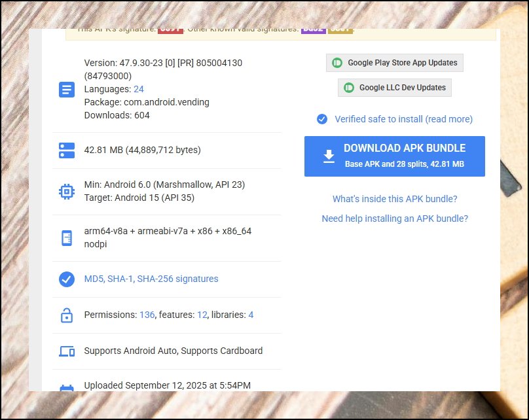Open What's inside this APK bundle link
529x420 pixels.
point(395,199)
